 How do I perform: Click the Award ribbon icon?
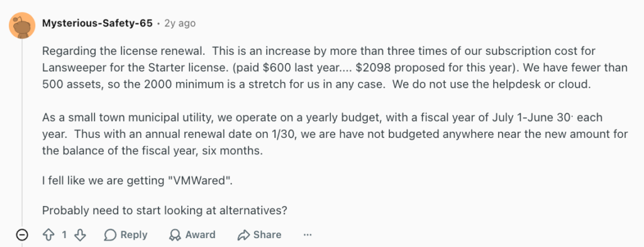[x=175, y=235]
